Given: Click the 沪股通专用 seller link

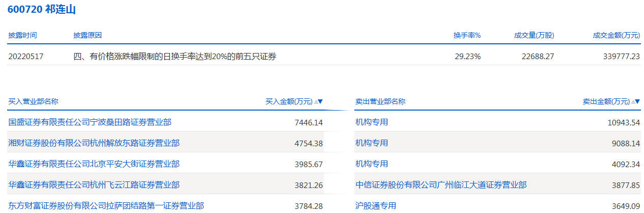Looking at the screenshot, I should 376,206.
